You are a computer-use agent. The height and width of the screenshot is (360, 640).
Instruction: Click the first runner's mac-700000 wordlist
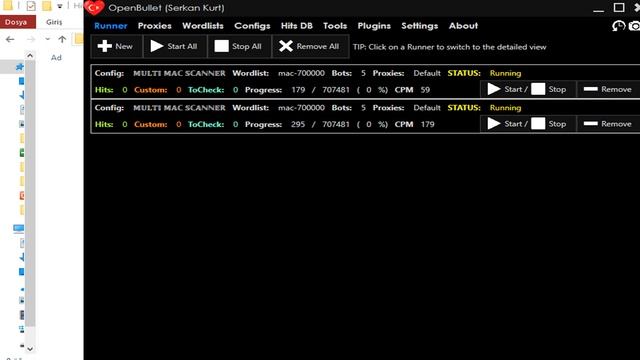point(301,73)
